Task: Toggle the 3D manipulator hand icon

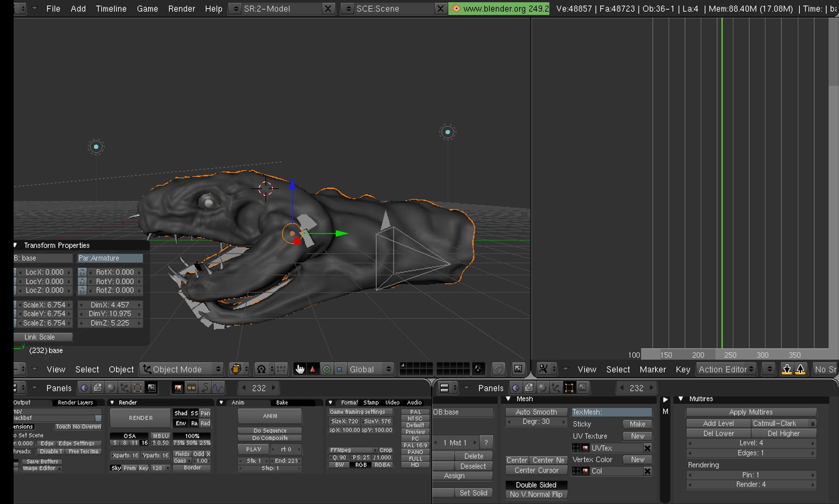Action: coord(300,369)
